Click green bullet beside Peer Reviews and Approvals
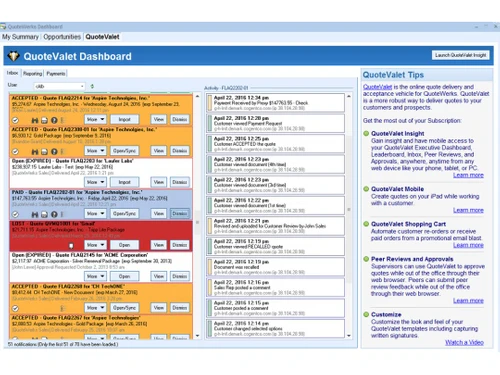Viewport: 500px width, 375px height. [366, 259]
